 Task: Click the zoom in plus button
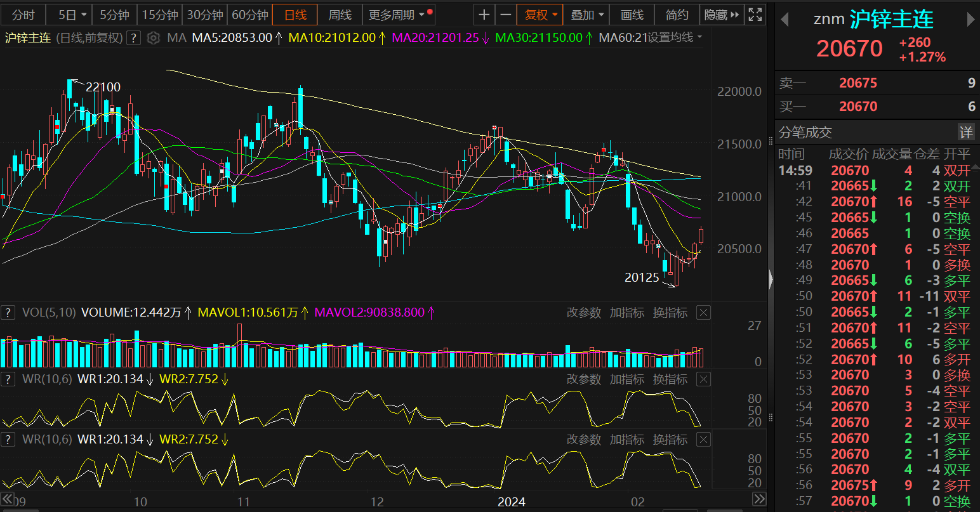484,15
